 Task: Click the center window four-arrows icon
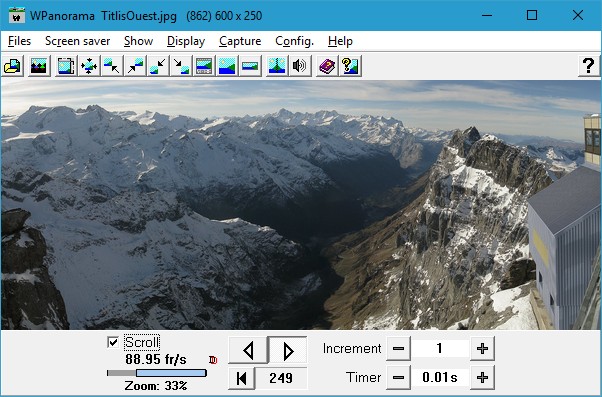89,66
